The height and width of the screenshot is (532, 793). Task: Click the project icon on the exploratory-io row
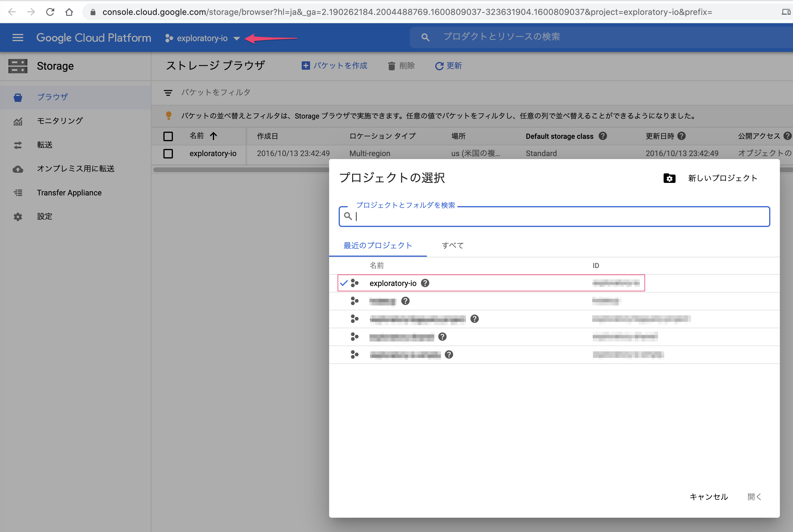click(x=354, y=283)
